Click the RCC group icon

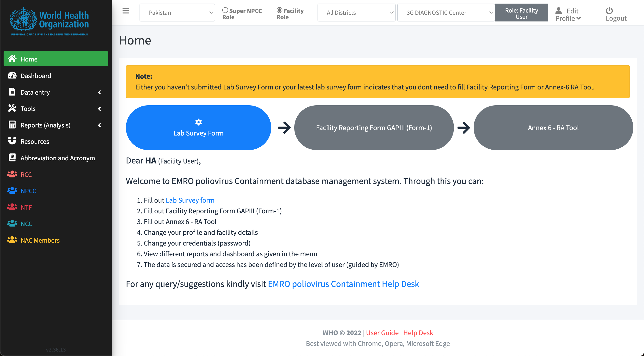pyautogui.click(x=12, y=174)
